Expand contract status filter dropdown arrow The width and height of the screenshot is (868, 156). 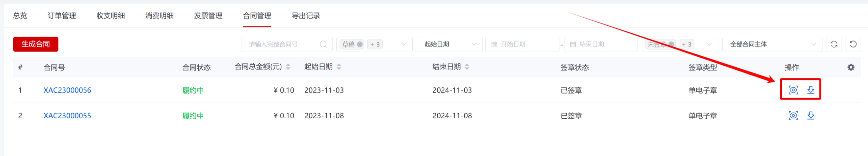point(403,44)
